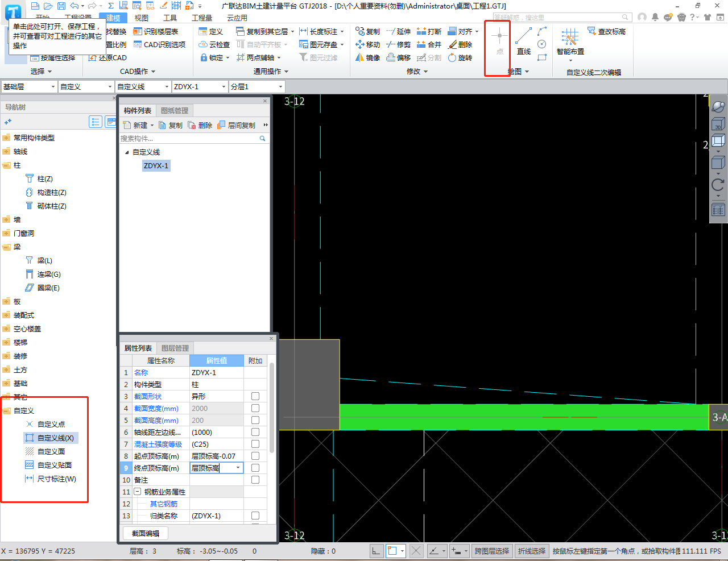Viewport: 728px width, 561px height.
Task: Toggle 混凝土强度等级 additional checkbox
Action: point(255,444)
